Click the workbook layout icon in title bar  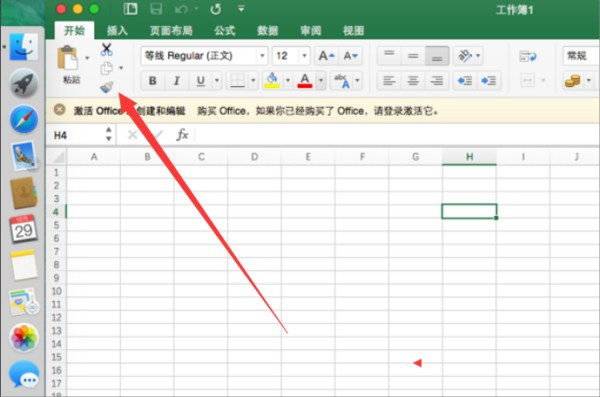click(x=130, y=9)
